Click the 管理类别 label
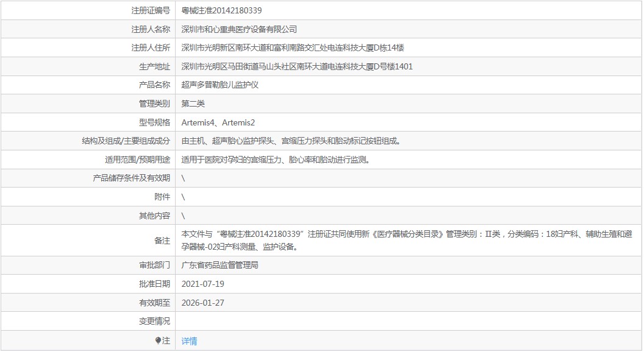 point(154,104)
